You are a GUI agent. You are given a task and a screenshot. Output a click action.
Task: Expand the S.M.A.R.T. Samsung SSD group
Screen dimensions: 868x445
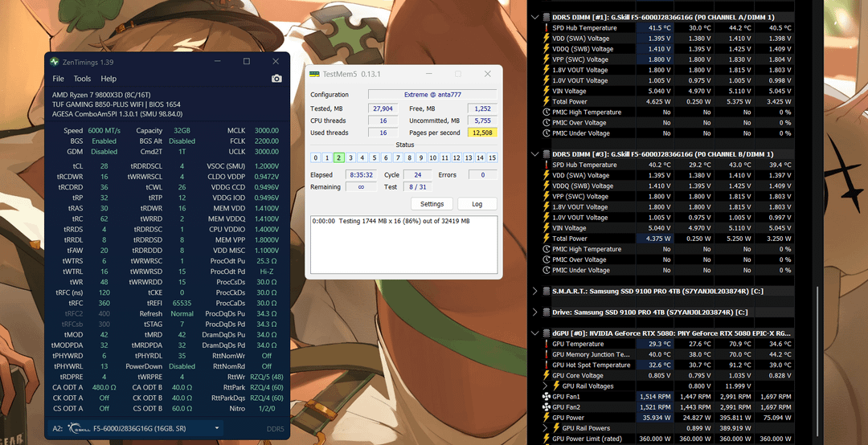point(534,291)
